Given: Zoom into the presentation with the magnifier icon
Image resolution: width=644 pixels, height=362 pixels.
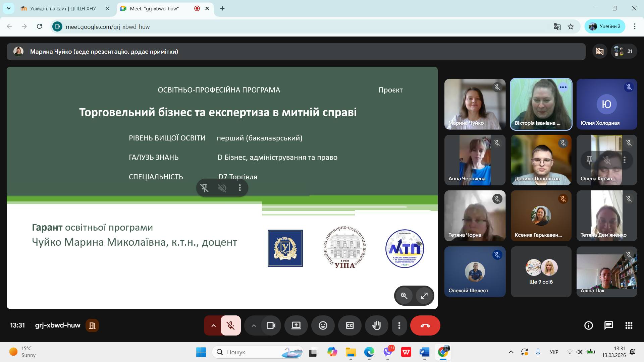Looking at the screenshot, I should (404, 296).
